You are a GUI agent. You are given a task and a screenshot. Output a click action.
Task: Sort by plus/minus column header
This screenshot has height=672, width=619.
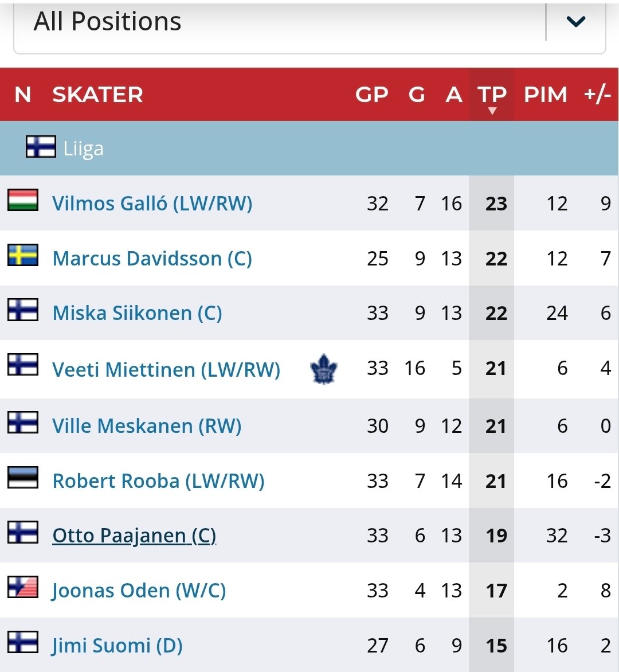[597, 95]
